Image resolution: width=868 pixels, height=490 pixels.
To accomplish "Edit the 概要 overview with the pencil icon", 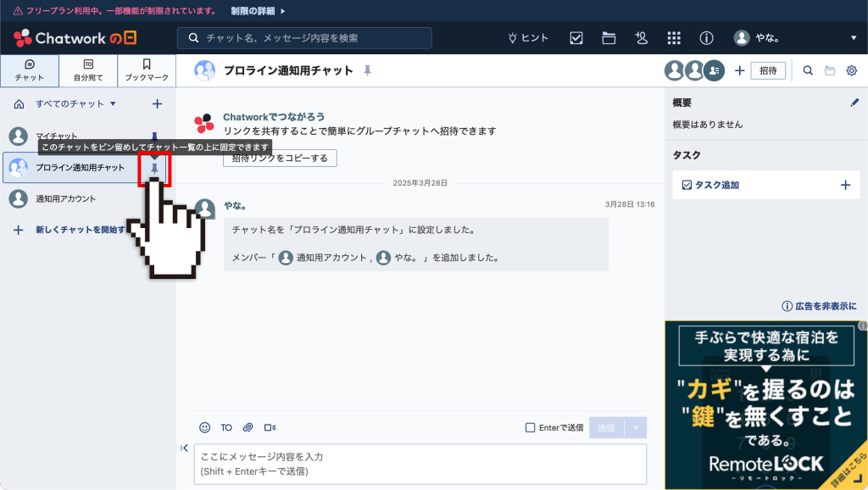I will click(x=854, y=102).
